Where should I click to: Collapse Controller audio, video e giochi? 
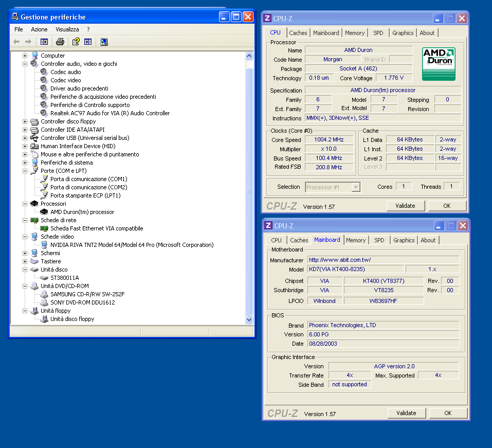coord(25,64)
